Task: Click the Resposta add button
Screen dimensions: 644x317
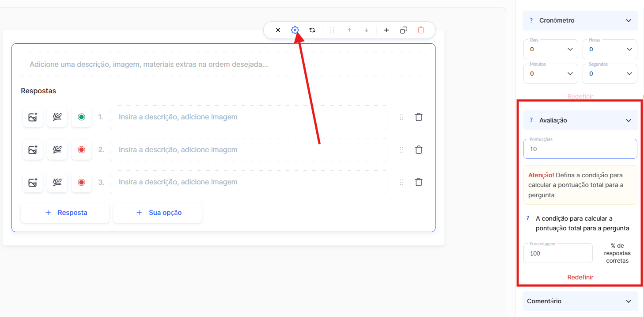Action: pyautogui.click(x=65, y=213)
